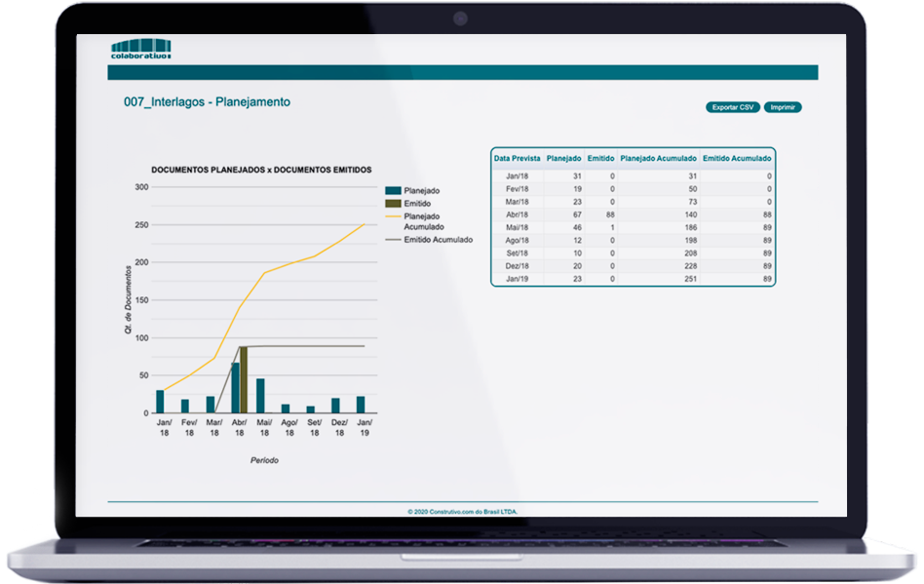This screenshot has width=924, height=584.
Task: Click the yellow Planejado Acumulado legend line
Action: point(393,215)
